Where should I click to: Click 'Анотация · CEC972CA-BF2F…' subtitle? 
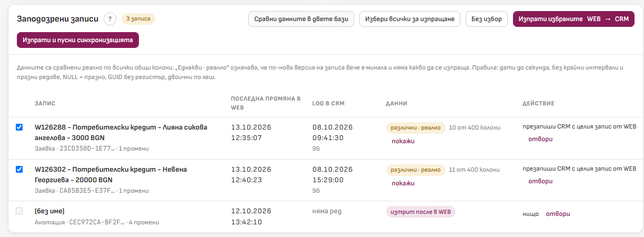(x=79, y=222)
